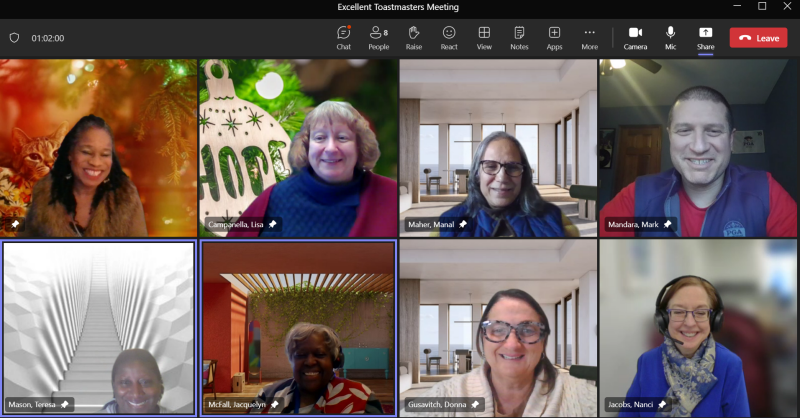Image resolution: width=800 pixels, height=418 pixels.
Task: Select Campanella, Lisa's video tile
Action: (x=298, y=148)
